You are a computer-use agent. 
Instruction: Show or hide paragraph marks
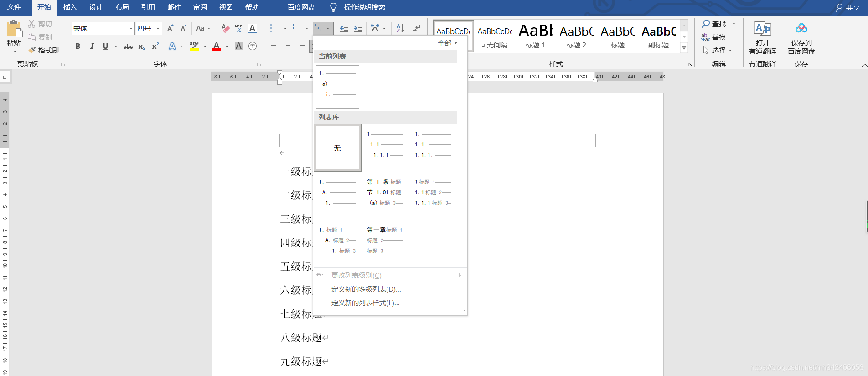click(416, 28)
